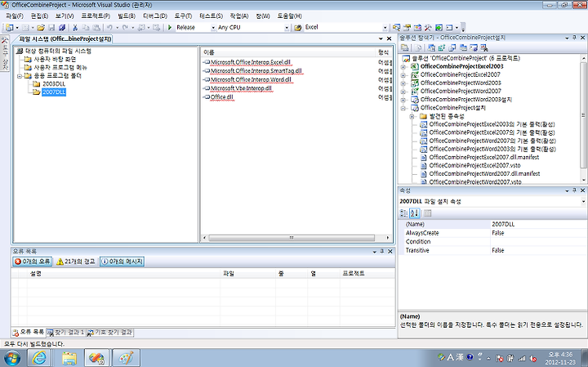Toggle the 0 messages filter button

[122, 262]
